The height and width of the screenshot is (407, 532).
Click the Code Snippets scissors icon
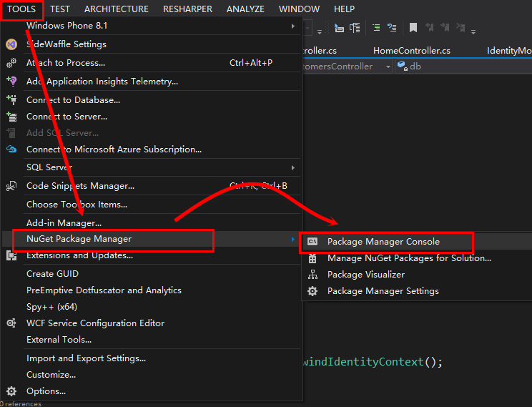(11, 186)
